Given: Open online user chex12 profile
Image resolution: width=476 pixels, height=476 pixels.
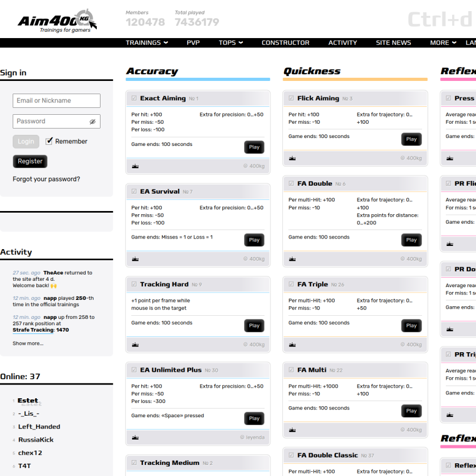Looking at the screenshot, I should (x=30, y=453).
